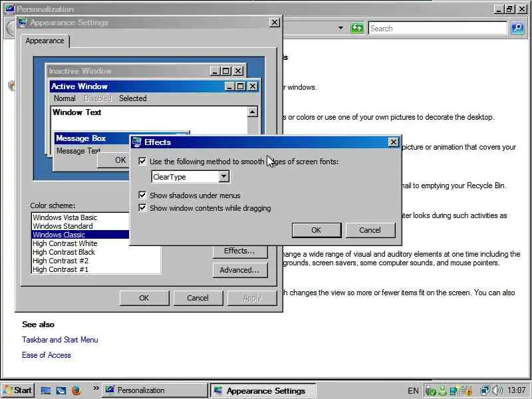
Task: Click the Personalization window title icon
Action: pyautogui.click(x=10, y=8)
